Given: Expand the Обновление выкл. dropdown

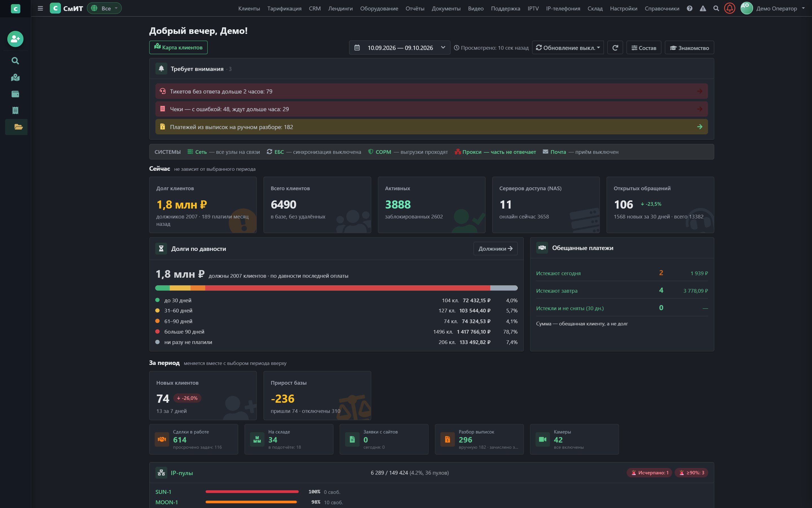Looking at the screenshot, I should [x=568, y=48].
